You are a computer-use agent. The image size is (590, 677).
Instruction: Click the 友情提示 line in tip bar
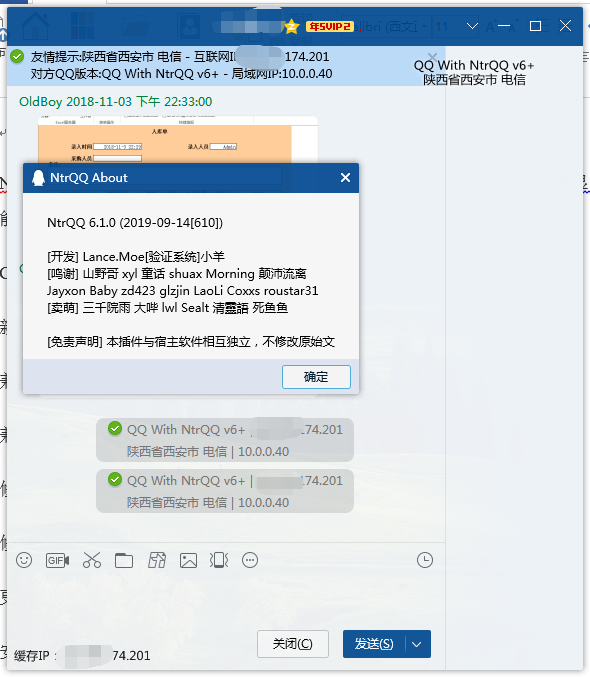click(180, 57)
